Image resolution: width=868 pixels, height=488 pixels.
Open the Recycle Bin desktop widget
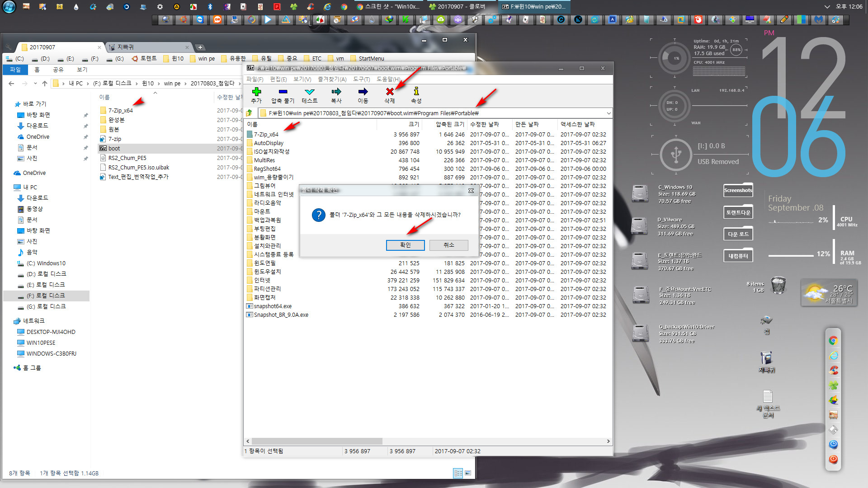point(778,285)
